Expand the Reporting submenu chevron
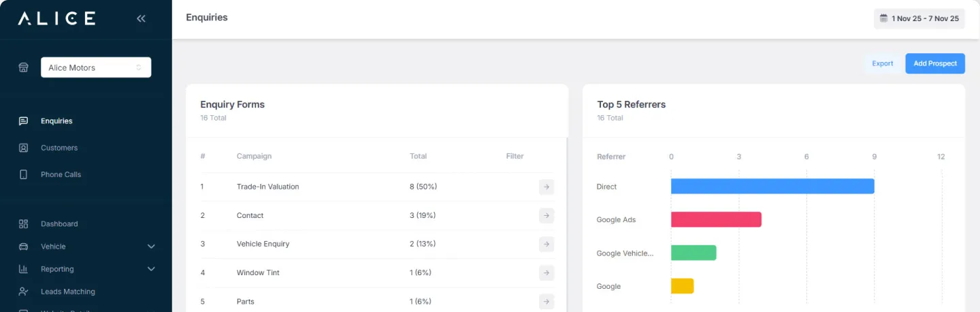The height and width of the screenshot is (312, 980). coord(151,269)
